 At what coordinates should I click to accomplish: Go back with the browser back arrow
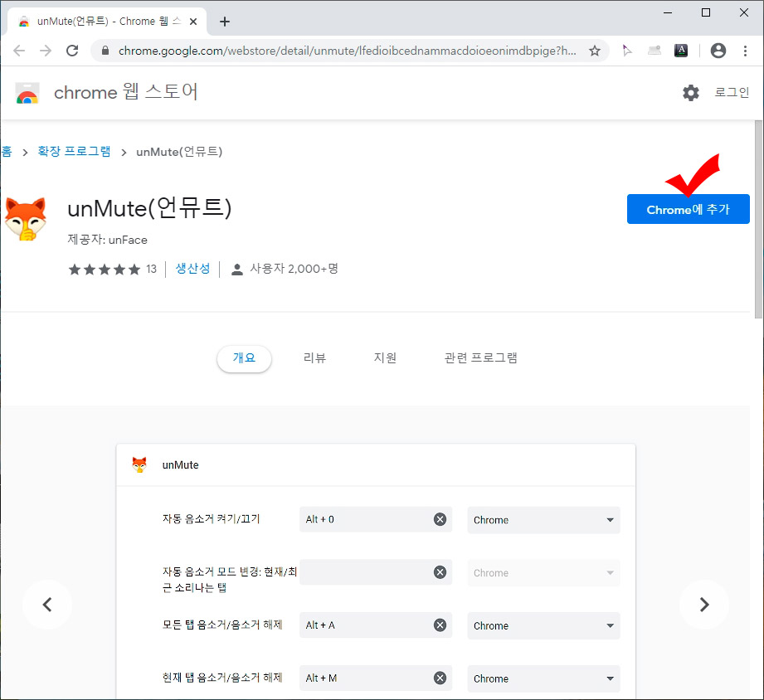click(x=19, y=51)
